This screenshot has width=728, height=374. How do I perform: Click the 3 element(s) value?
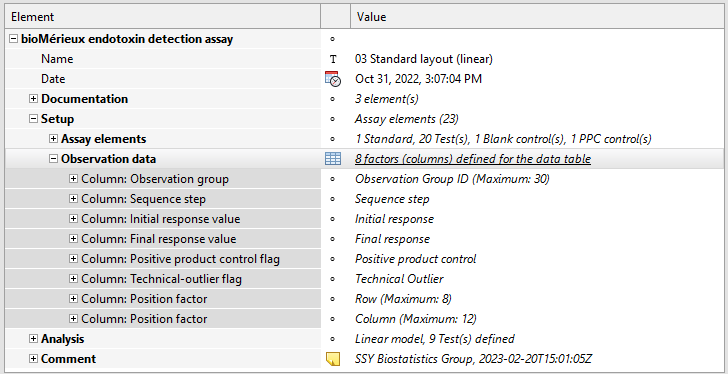[x=387, y=99]
